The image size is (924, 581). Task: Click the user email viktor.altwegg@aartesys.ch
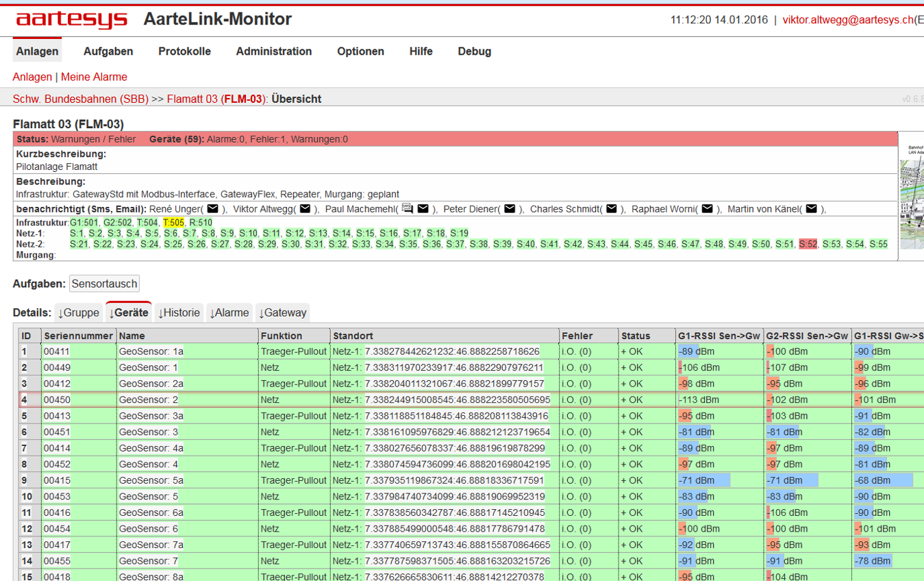[x=848, y=20]
